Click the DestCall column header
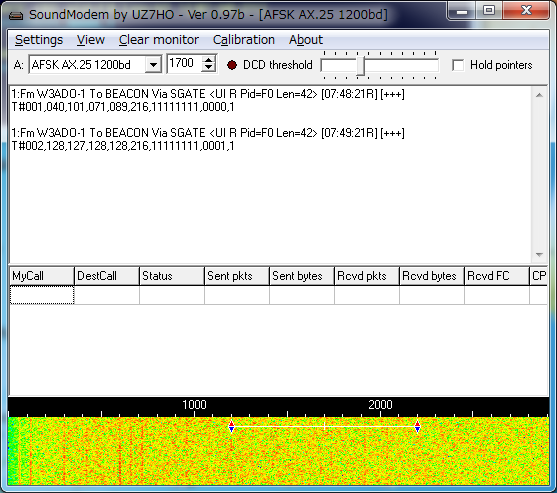The image size is (557, 493). click(x=107, y=276)
